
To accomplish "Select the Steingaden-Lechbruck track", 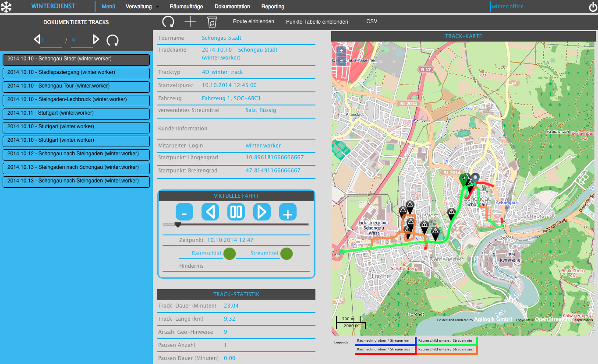I will pos(76,100).
